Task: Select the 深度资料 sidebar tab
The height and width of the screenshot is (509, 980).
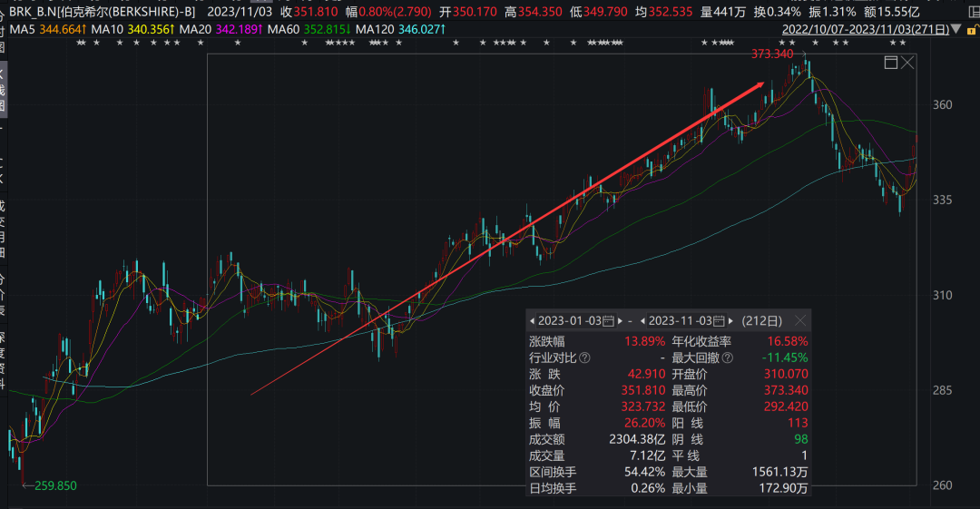Action: click(3, 360)
